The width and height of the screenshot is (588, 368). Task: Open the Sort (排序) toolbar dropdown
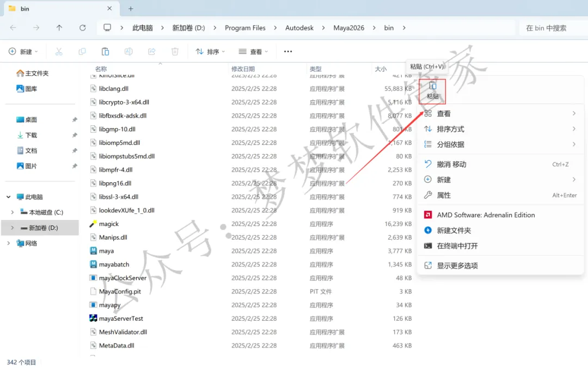[210, 51]
